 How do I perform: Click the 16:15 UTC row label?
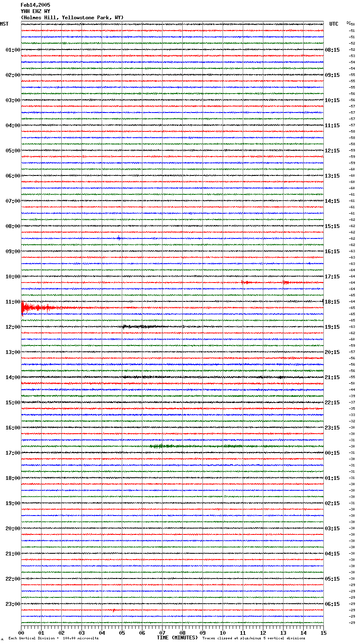[x=332, y=251]
